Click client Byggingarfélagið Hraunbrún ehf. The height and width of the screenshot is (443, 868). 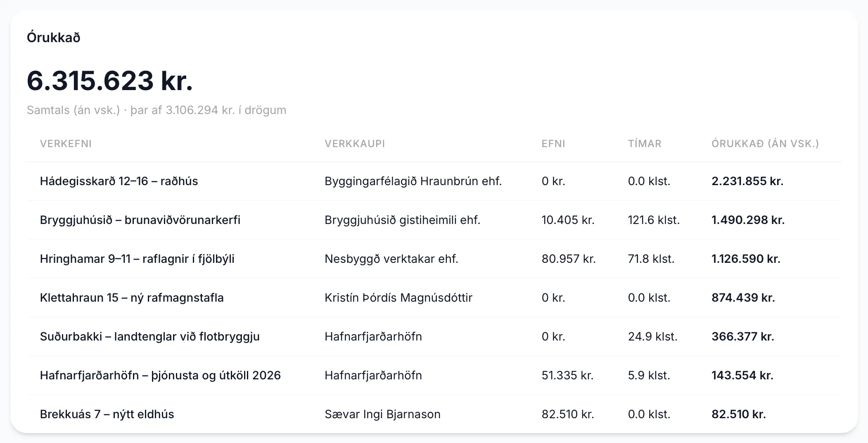pyautogui.click(x=413, y=181)
